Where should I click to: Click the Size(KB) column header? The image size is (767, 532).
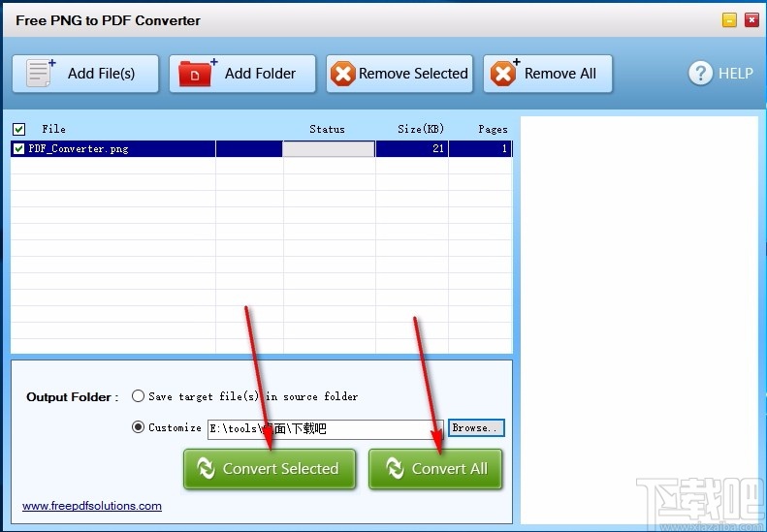(x=421, y=129)
